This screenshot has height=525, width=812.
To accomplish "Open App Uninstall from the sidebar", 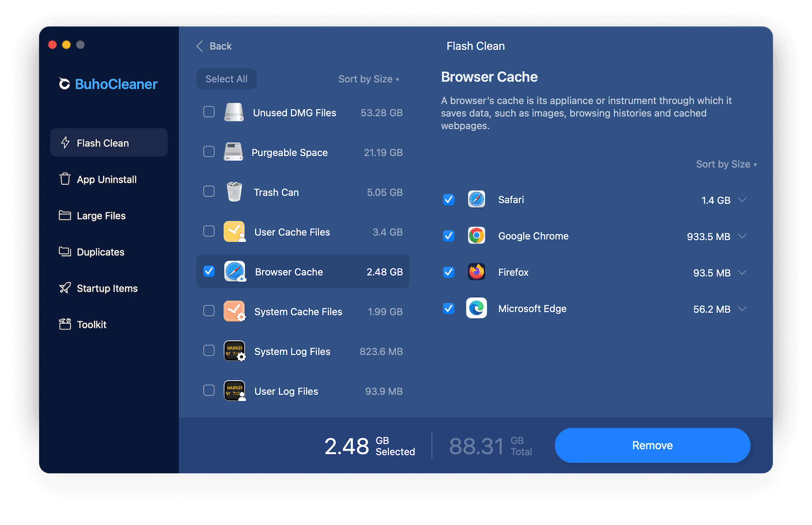I will tap(65, 179).
